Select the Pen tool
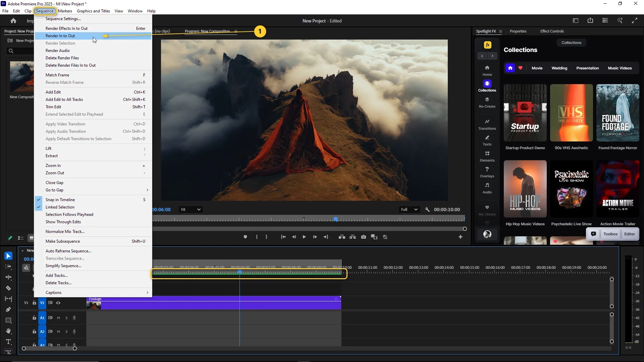The height and width of the screenshot is (362, 644). 8,310
